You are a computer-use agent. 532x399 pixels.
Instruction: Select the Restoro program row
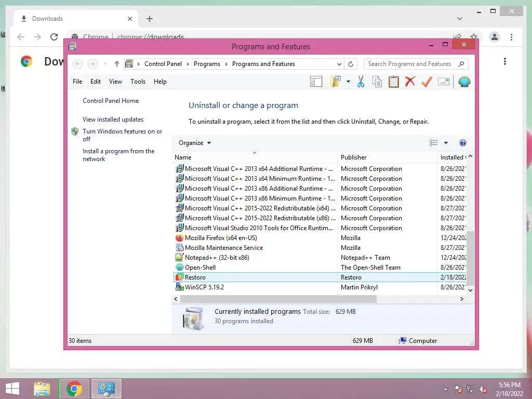[320, 277]
